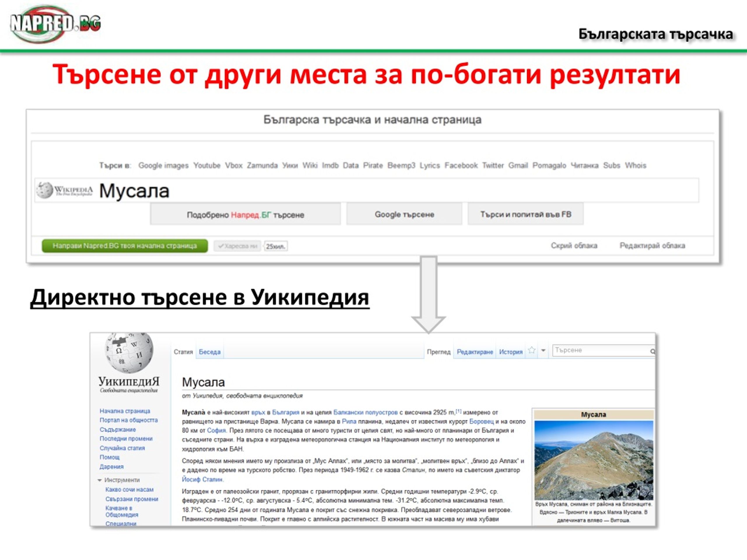
Task: Open the dropdown arrow next to star
Action: [543, 350]
